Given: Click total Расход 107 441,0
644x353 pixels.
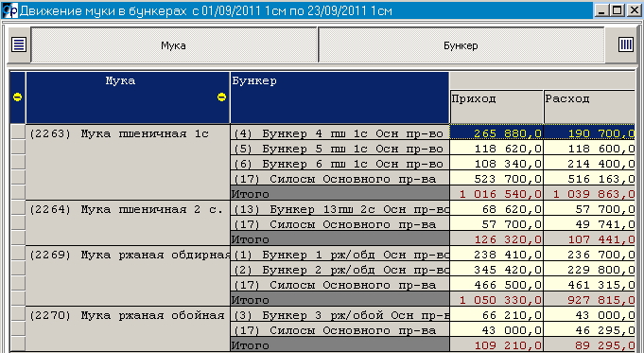Looking at the screenshot, I should (589, 238).
